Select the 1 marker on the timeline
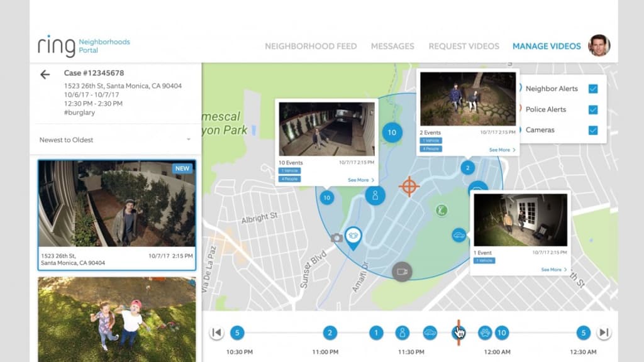The height and width of the screenshot is (362, 644). coord(376,332)
